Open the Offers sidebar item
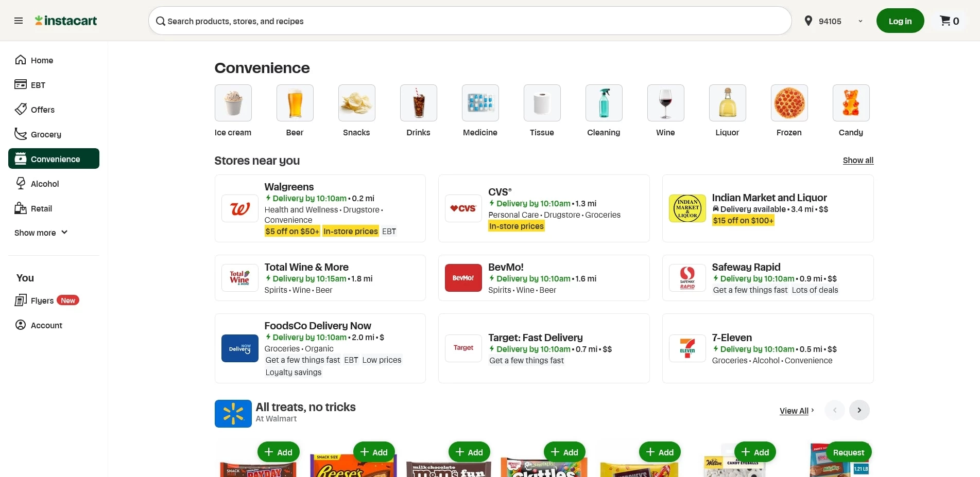Image resolution: width=980 pixels, height=477 pixels. [43, 110]
